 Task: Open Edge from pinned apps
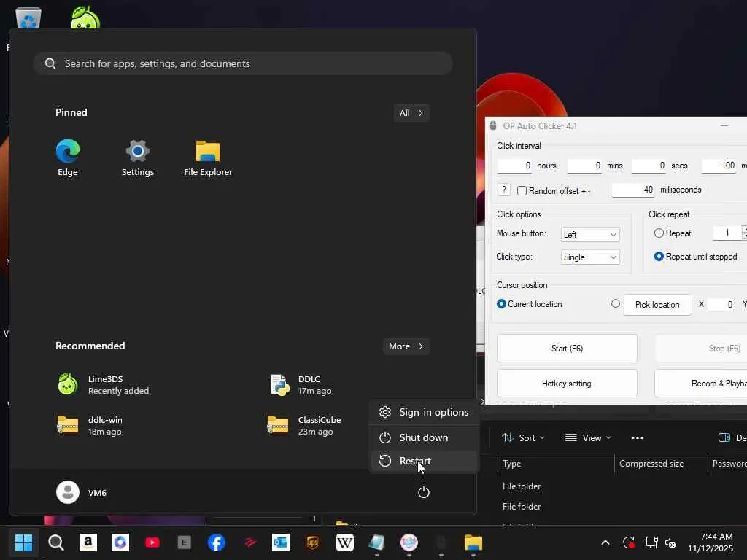[68, 158]
